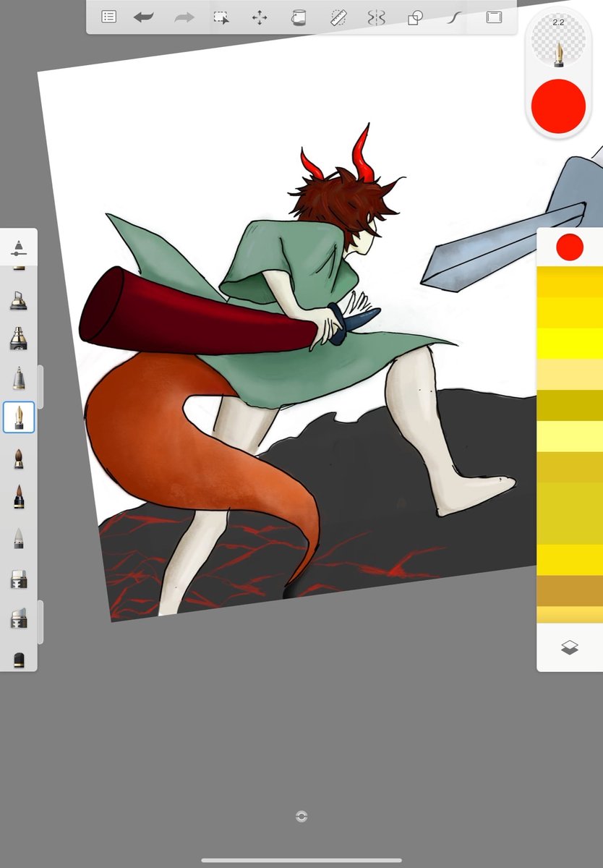Tap the iPad home indicator bar
This screenshot has height=868, width=603.
coord(301,861)
